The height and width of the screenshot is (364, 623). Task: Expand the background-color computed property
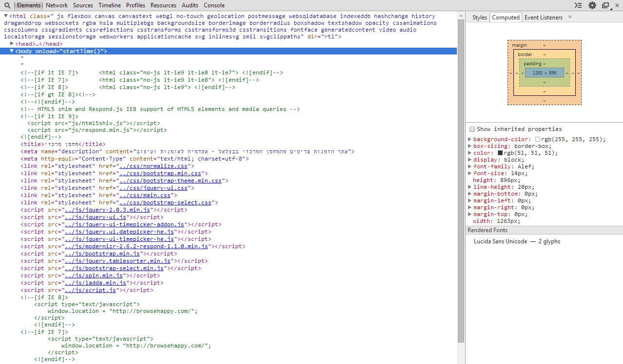coord(470,139)
